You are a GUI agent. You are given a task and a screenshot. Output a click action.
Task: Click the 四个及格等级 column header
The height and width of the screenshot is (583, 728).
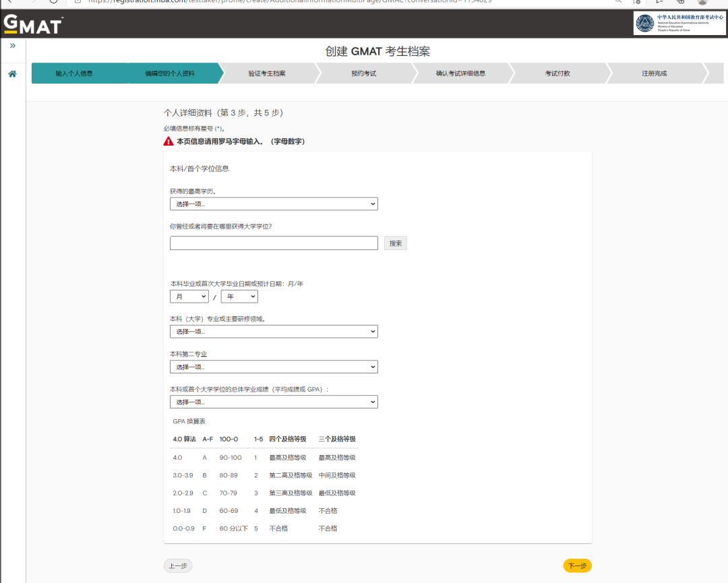pos(288,439)
